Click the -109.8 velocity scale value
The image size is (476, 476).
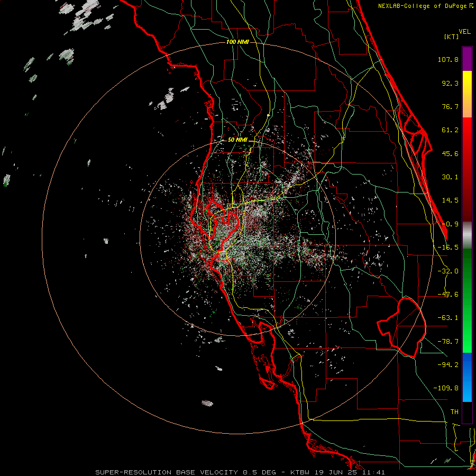(446, 388)
